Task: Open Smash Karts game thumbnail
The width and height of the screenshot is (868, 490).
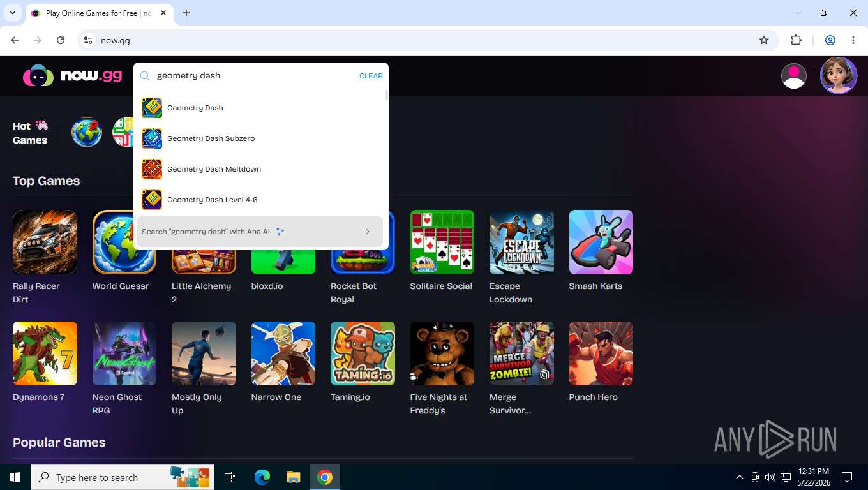Action: click(x=601, y=242)
